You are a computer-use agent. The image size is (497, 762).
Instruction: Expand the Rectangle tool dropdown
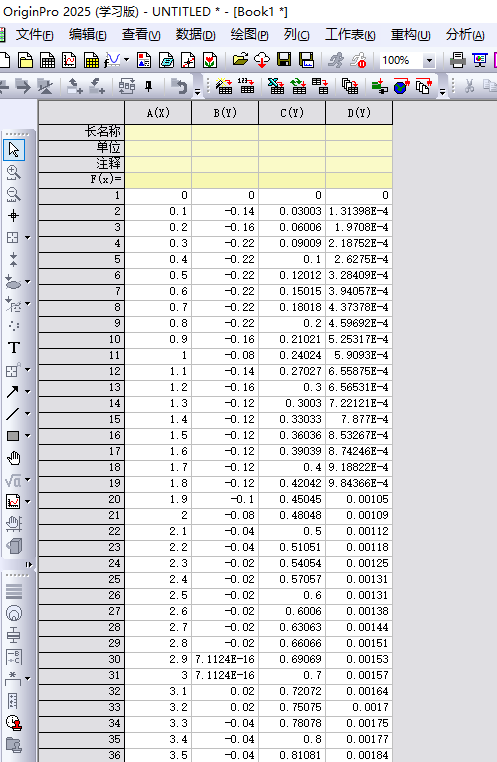27,436
